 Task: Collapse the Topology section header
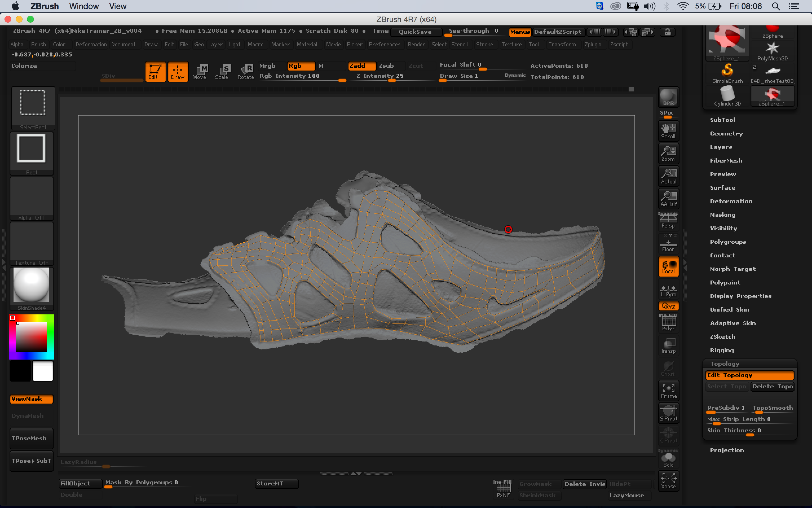click(724, 364)
